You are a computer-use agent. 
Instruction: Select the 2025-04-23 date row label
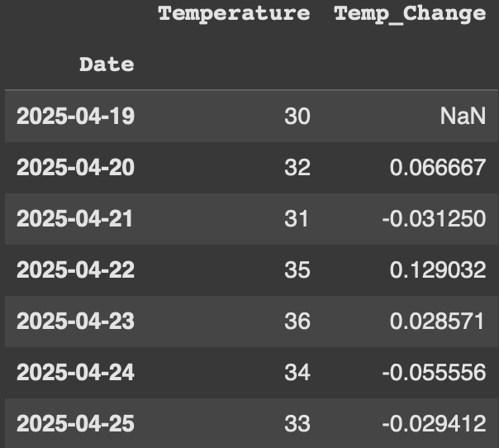(x=75, y=321)
